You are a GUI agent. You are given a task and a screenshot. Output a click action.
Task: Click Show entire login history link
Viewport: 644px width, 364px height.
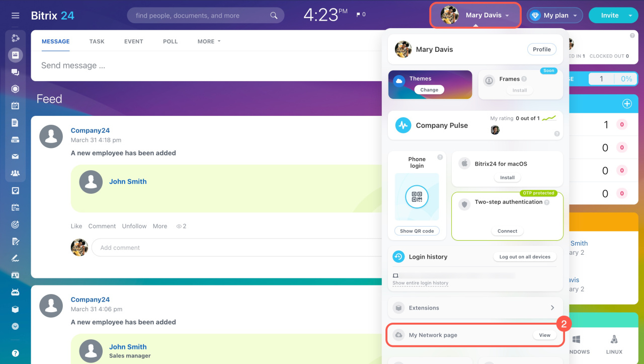(x=420, y=283)
